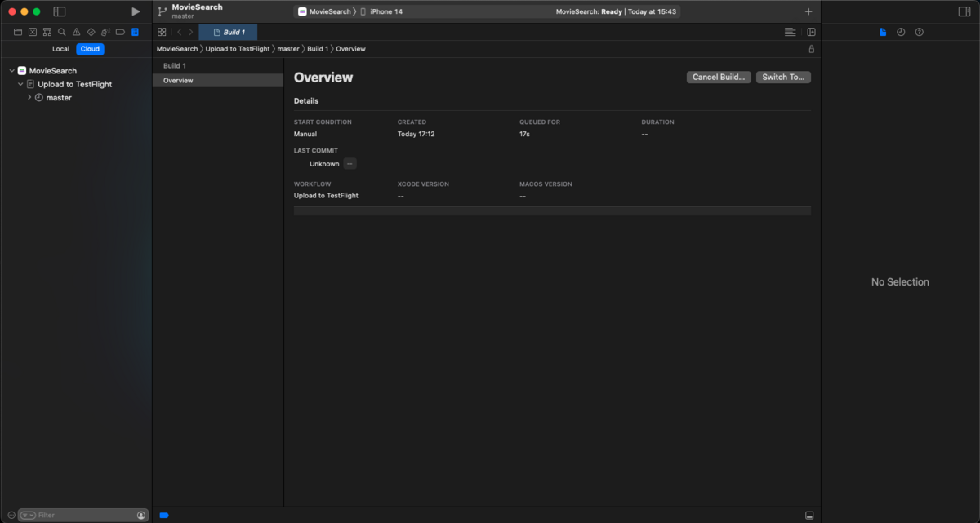Click the lock icon in jump bar
The image size is (980, 523).
(811, 49)
